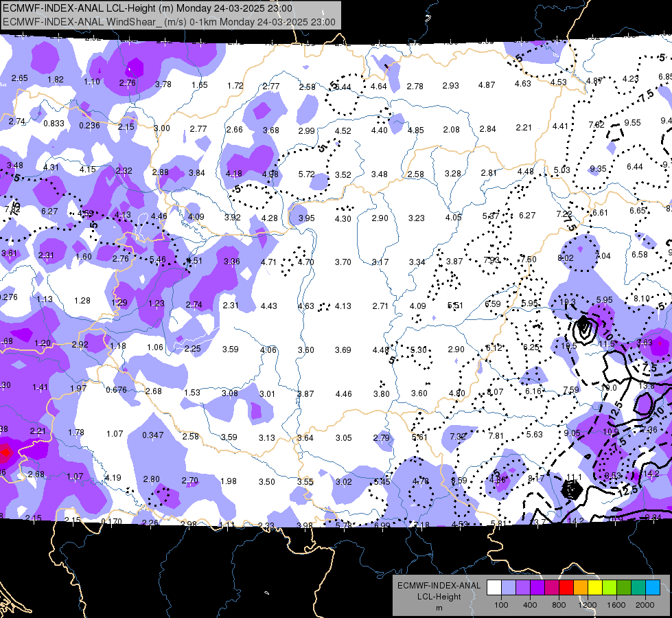The image size is (672, 618).
Task: Click the wind shear value '7.93'
Action: pos(491,260)
